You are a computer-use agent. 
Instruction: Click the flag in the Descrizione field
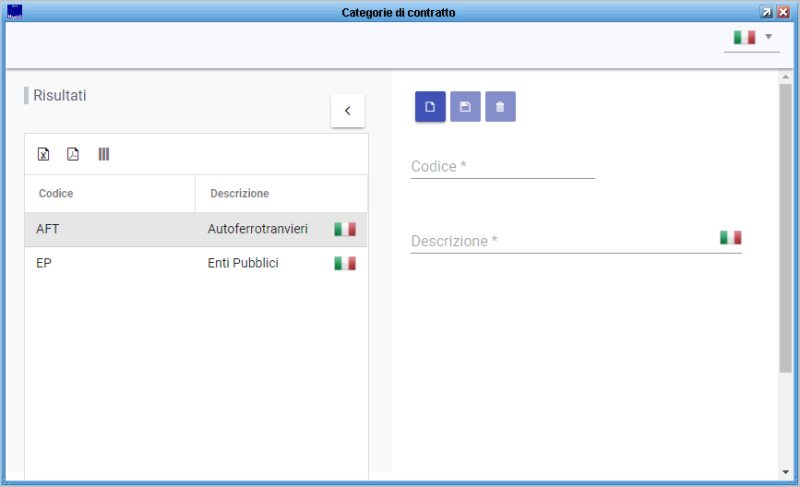(x=730, y=238)
